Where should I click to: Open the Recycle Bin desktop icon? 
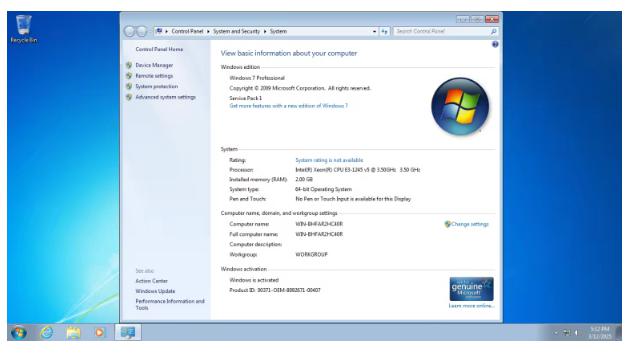click(x=24, y=29)
